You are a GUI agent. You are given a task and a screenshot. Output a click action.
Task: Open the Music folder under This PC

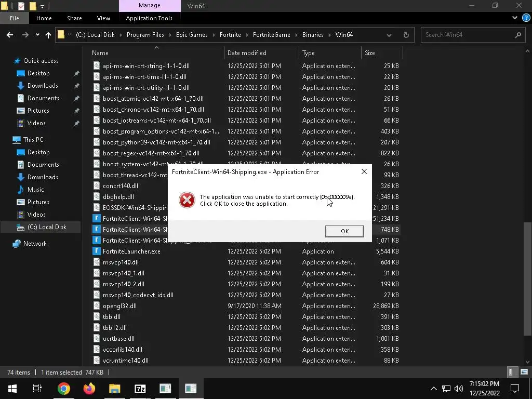point(35,189)
